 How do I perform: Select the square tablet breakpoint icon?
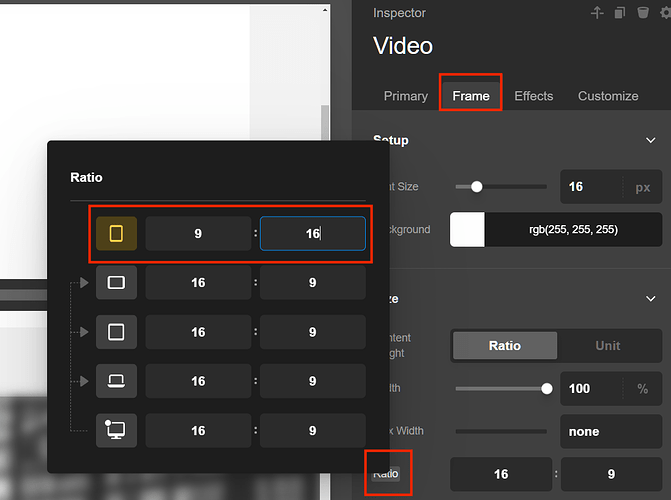[116, 331]
